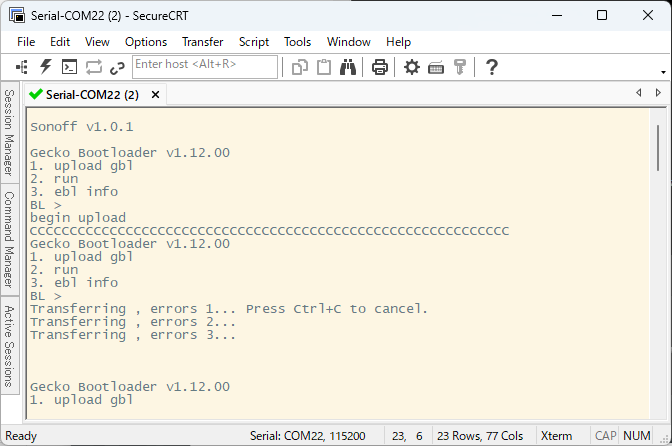Viewport: 672px width, 446px height.
Task: Open the Session Manager toolbar icon
Action: coord(22,67)
